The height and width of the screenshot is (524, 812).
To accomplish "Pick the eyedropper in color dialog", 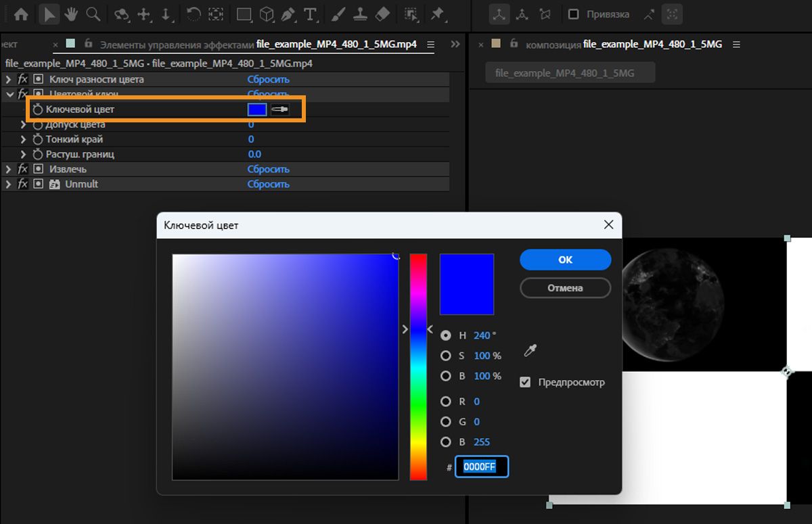I will [531, 350].
